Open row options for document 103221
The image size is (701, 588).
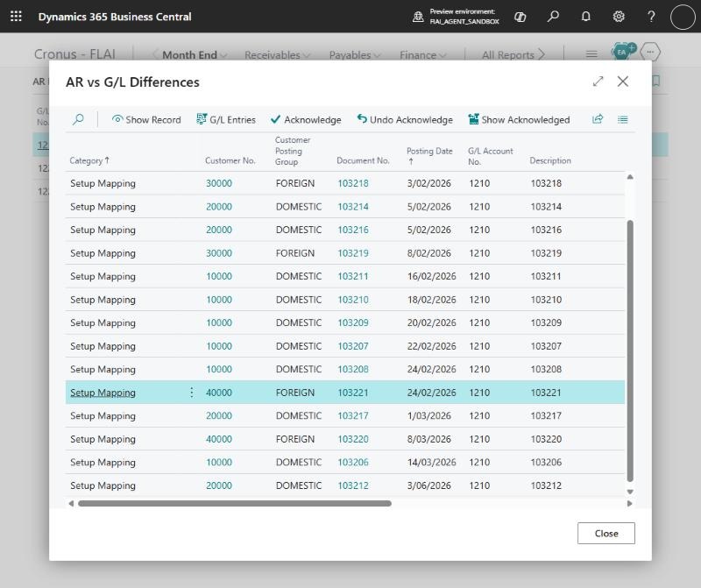[191, 393]
